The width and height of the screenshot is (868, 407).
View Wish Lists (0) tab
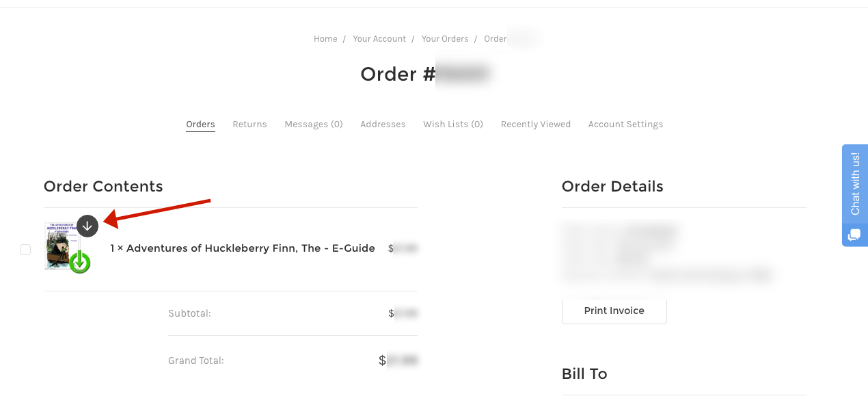point(453,124)
